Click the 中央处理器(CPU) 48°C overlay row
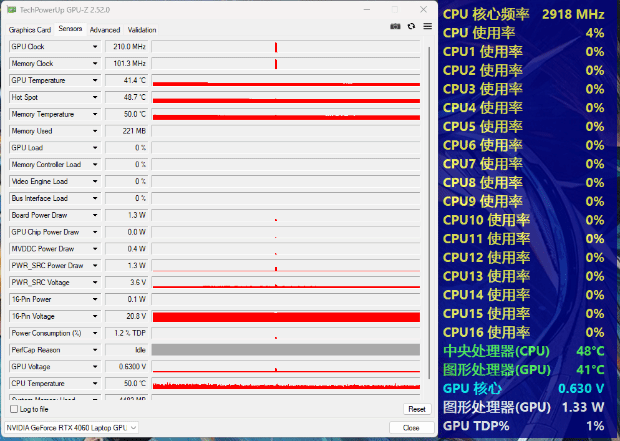620x441 pixels. (524, 351)
